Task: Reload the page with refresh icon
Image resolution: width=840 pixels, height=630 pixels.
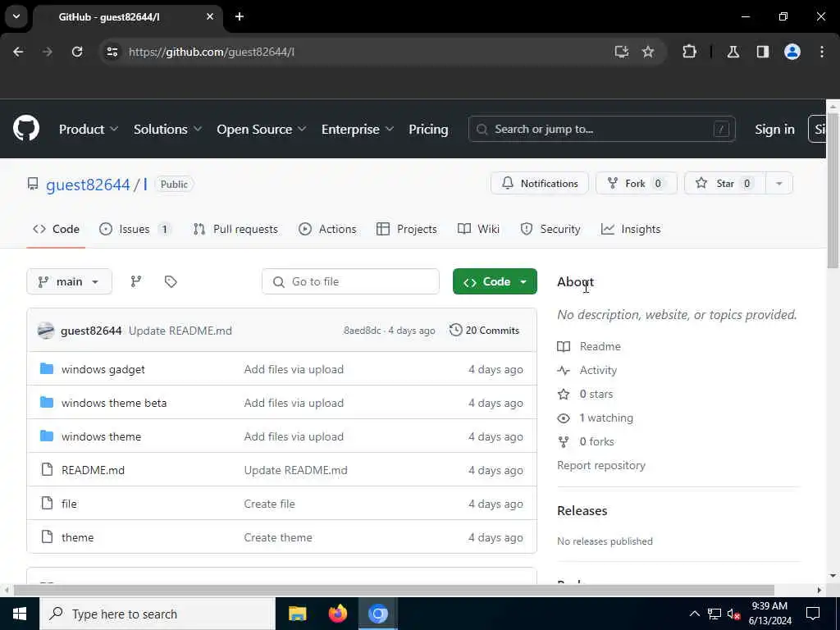Action: coord(77,52)
